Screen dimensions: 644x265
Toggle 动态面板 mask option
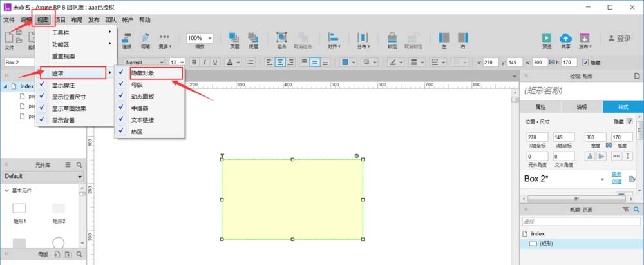(x=149, y=96)
